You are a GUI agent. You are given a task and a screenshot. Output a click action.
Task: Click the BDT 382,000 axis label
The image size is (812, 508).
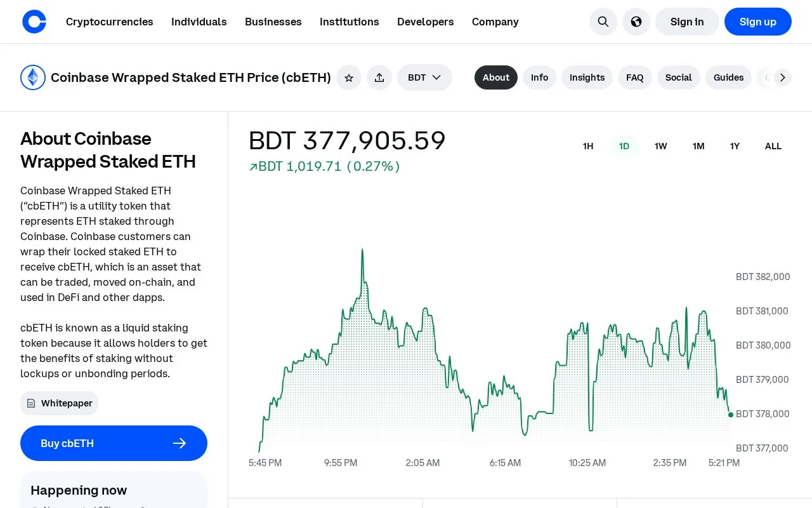coord(763,277)
